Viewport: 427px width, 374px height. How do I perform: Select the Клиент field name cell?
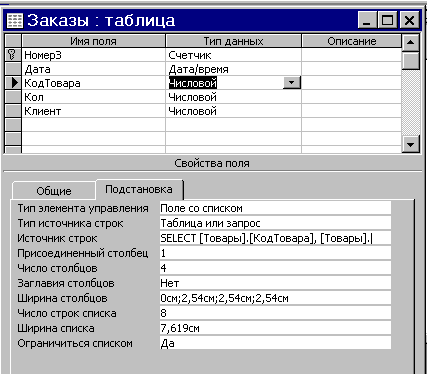pos(93,111)
